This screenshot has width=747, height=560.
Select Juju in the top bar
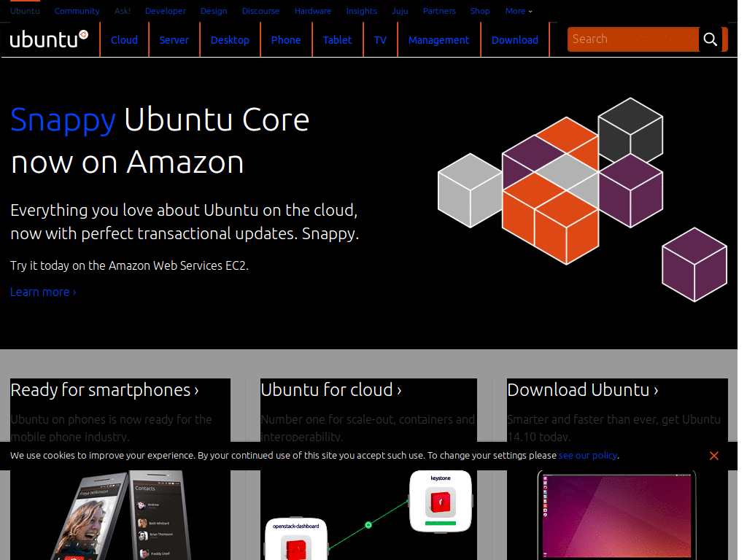pos(400,11)
